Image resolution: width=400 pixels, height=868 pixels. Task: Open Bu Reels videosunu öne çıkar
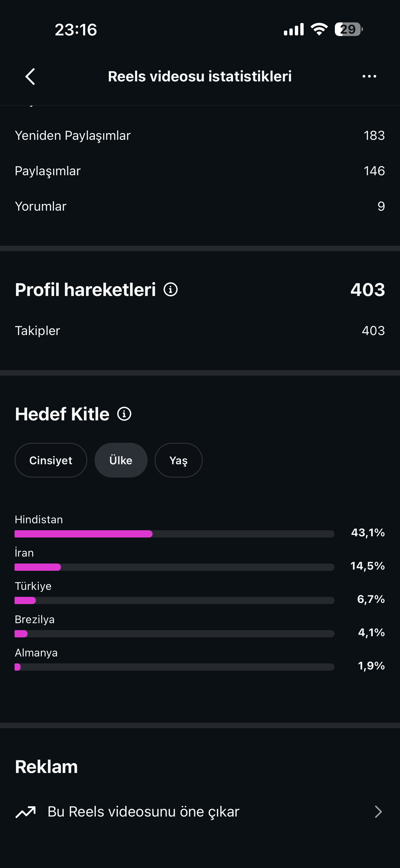pos(200,812)
